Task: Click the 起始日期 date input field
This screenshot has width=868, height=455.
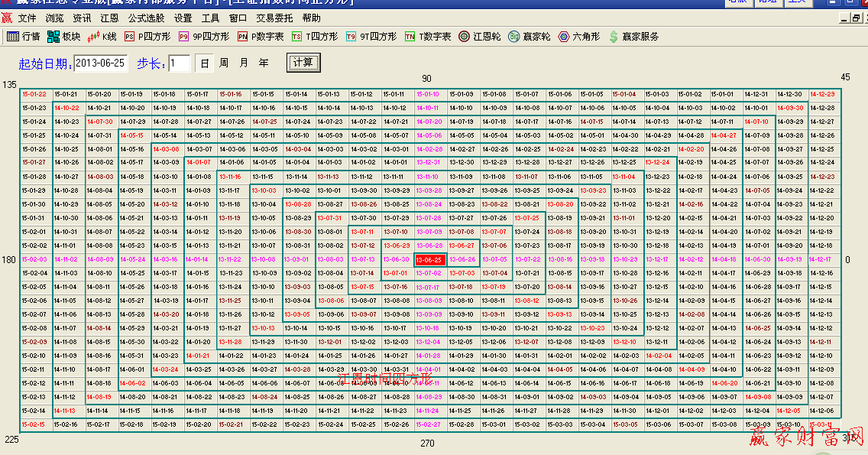Action: click(x=100, y=63)
